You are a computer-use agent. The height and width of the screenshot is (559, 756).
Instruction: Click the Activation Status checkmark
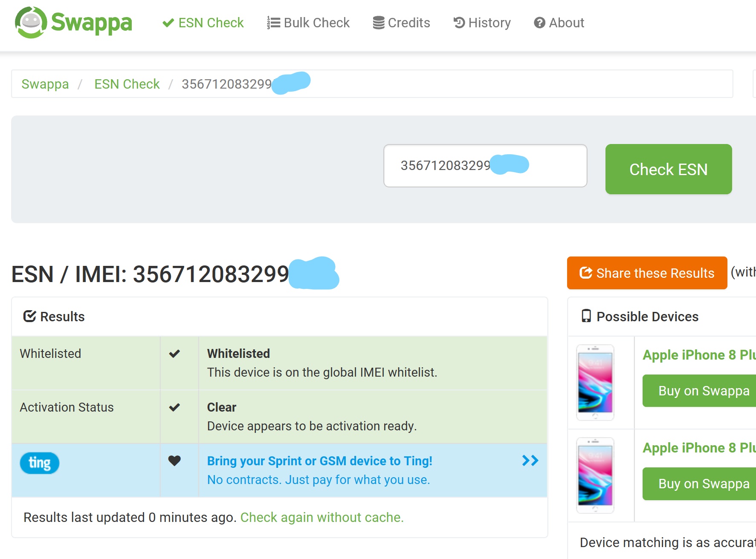pos(174,407)
